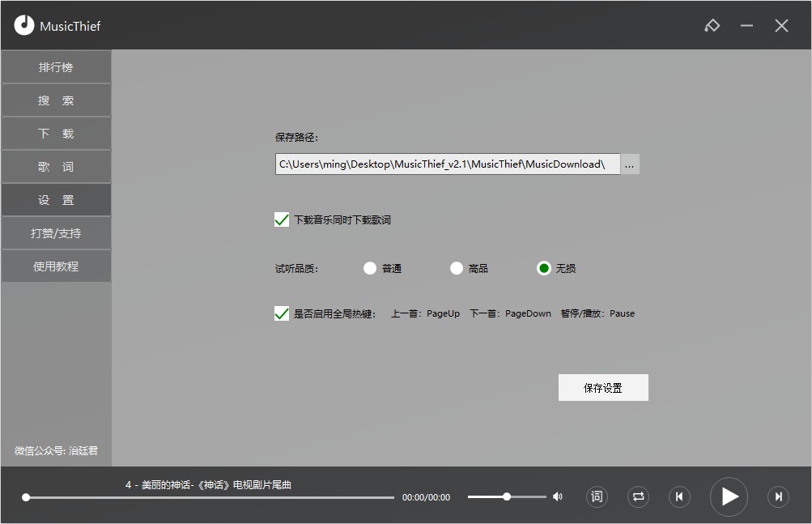The height and width of the screenshot is (524, 812).
Task: Click the 试听品质 label
Action: tap(297, 268)
